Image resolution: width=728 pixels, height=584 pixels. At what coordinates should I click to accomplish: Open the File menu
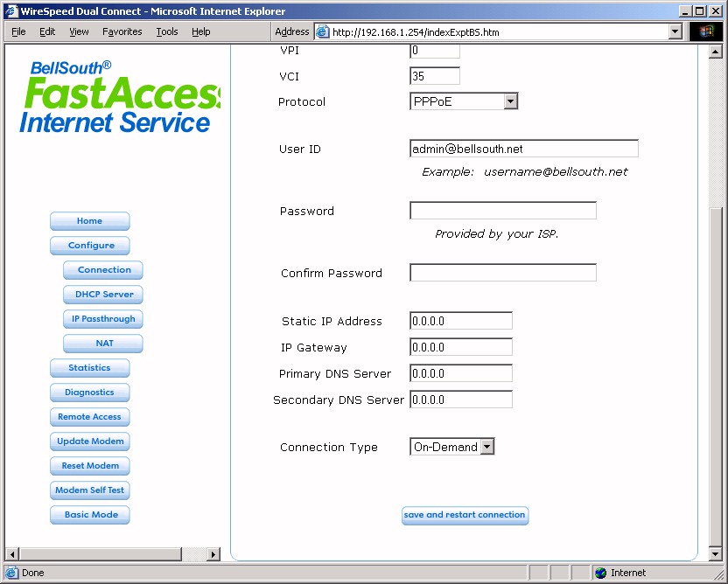point(18,31)
